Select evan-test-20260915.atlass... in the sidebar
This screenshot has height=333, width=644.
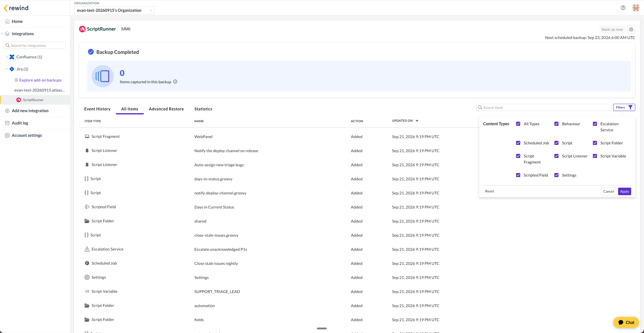(x=40, y=90)
